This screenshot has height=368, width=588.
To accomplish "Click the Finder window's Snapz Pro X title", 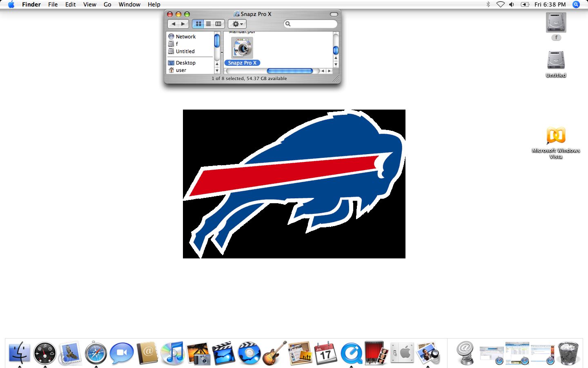I will click(x=256, y=14).
